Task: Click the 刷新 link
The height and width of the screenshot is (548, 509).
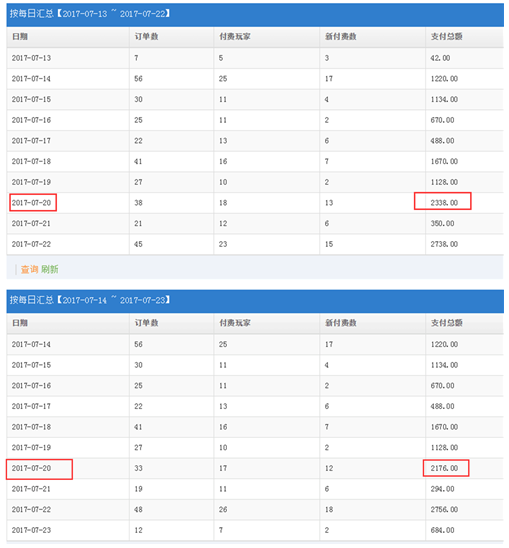Action: (x=50, y=269)
